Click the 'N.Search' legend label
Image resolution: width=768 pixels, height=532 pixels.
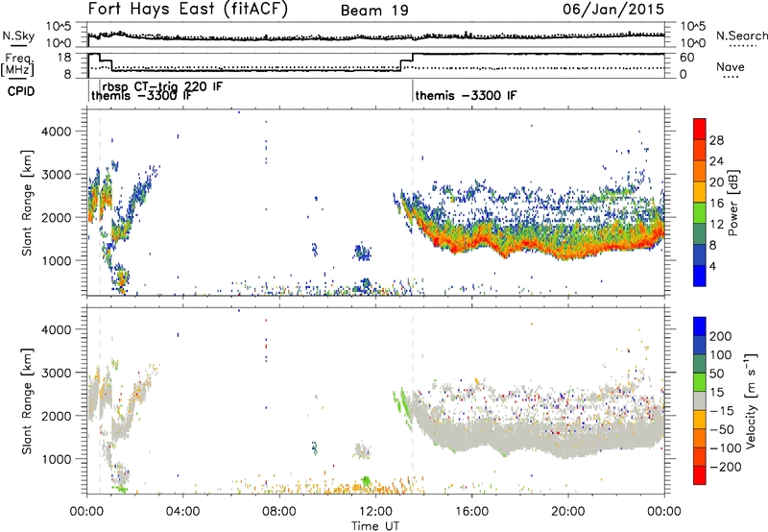tap(741, 36)
